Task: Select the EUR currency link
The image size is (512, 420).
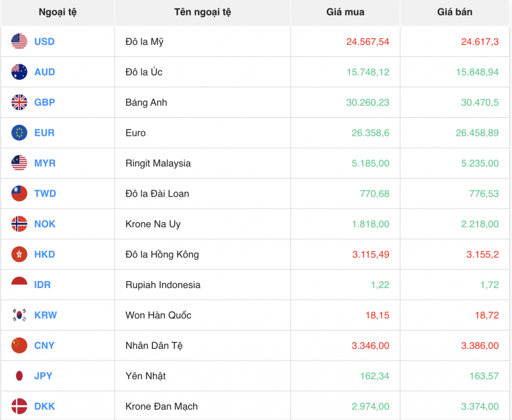Action: [43, 133]
